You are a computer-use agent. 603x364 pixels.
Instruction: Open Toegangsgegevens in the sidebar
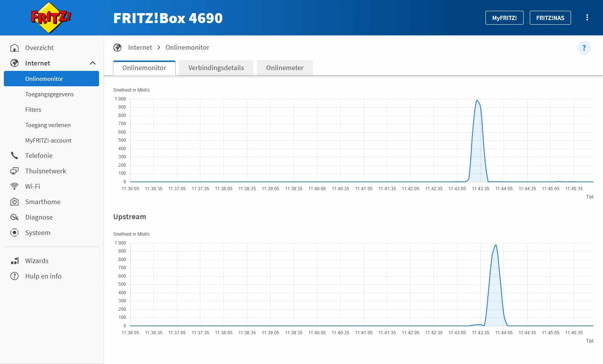tap(49, 94)
